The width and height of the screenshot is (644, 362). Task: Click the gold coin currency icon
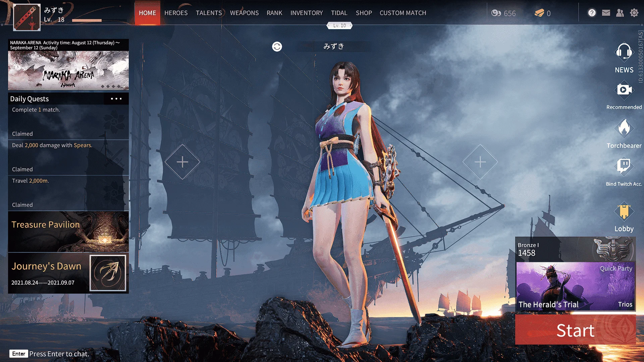click(496, 13)
